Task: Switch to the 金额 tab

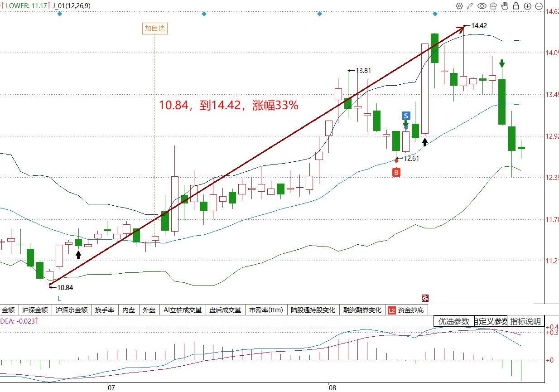Action: click(9, 310)
